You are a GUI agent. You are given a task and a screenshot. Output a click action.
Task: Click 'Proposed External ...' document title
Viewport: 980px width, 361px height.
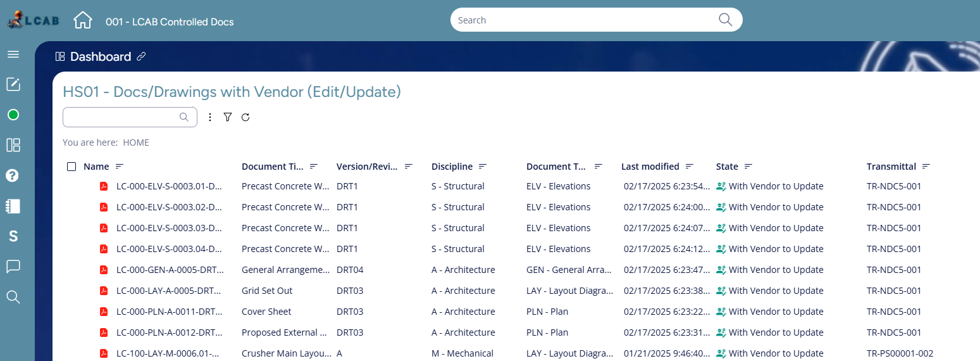click(x=284, y=332)
